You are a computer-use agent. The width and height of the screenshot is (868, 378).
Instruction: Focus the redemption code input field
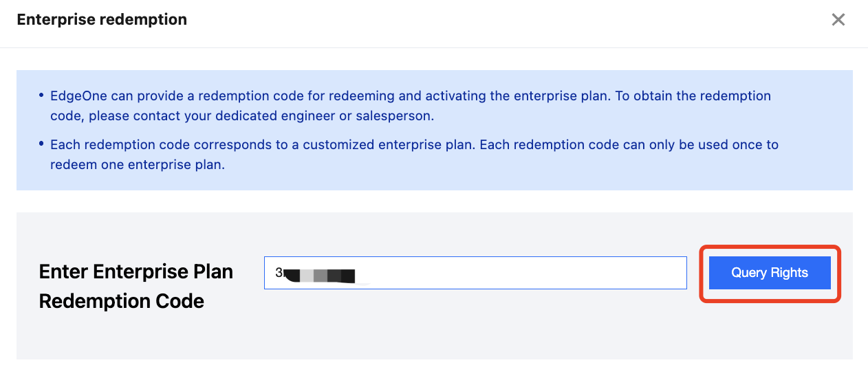click(x=475, y=273)
